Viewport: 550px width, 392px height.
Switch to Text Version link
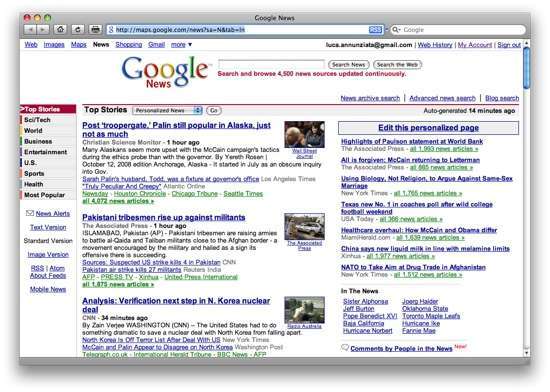[x=48, y=227]
